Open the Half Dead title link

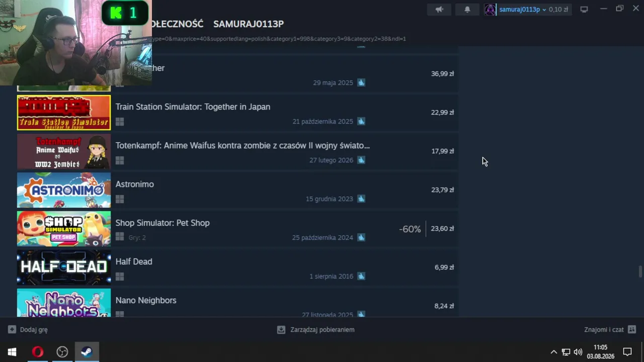pyautogui.click(x=134, y=261)
